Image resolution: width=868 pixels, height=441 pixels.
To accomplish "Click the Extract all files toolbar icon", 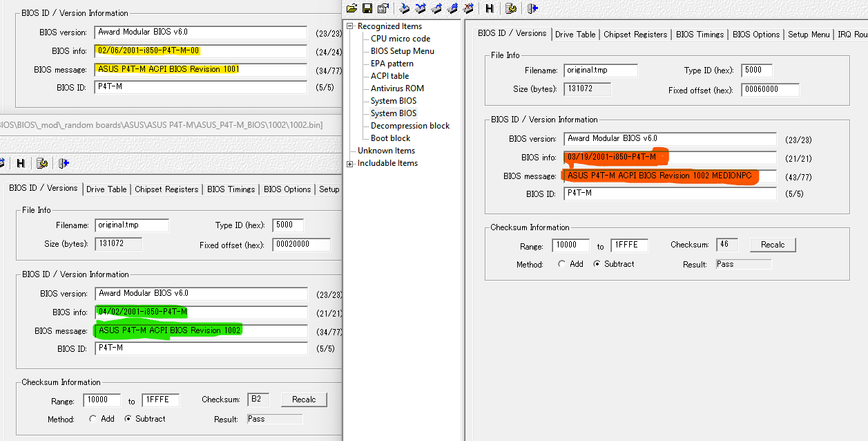I will coord(452,8).
